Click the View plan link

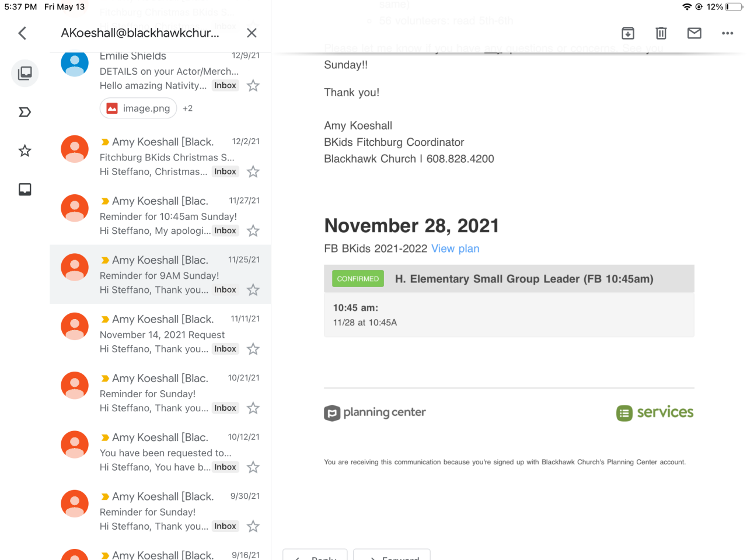(x=455, y=249)
